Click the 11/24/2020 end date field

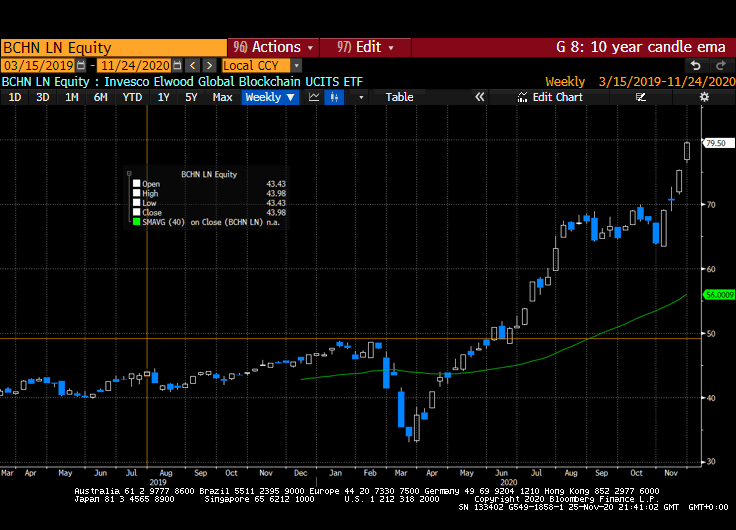click(x=135, y=65)
